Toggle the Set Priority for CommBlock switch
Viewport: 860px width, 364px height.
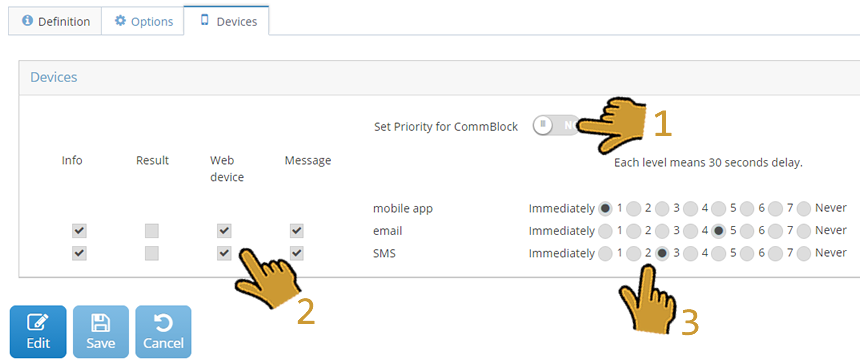(556, 126)
